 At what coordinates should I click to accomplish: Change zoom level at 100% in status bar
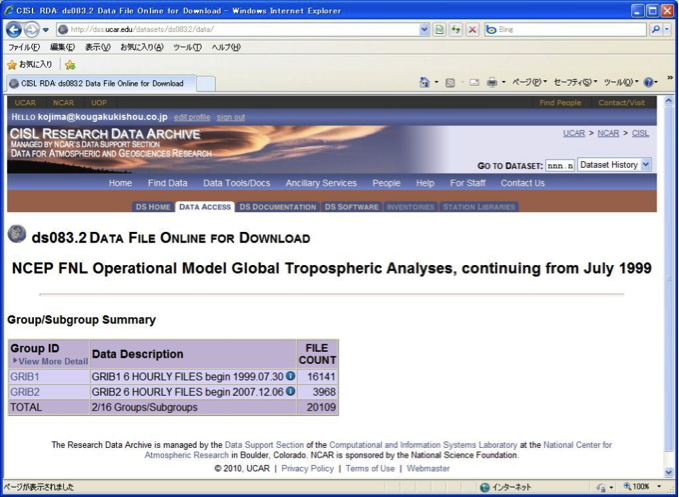(x=642, y=487)
